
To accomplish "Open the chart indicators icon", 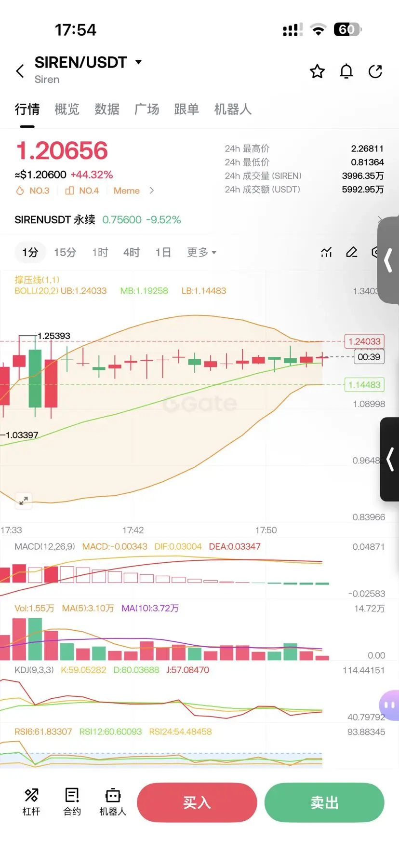I will (327, 252).
